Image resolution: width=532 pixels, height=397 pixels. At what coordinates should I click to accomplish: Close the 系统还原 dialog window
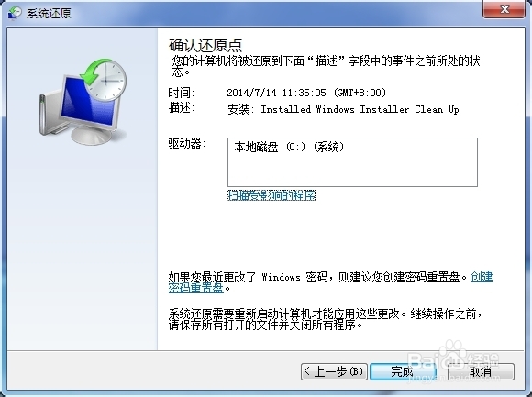(504, 8)
